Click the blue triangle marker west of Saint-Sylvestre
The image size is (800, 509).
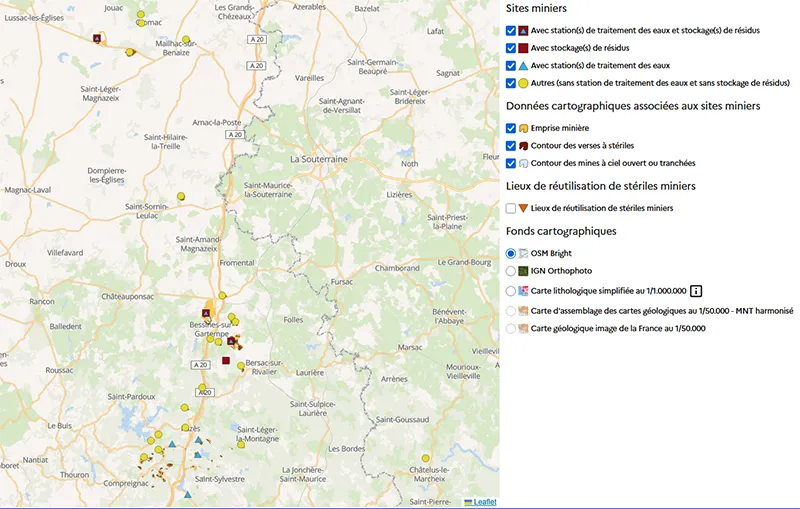[172, 443]
